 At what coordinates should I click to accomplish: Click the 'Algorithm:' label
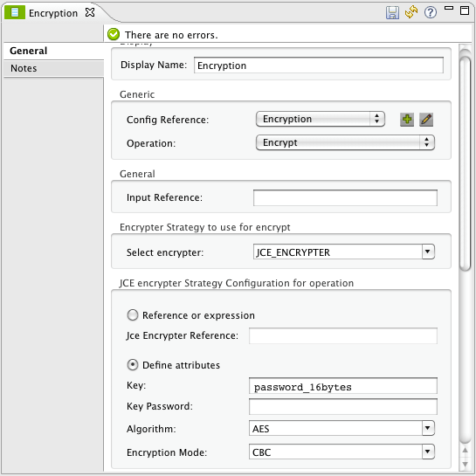[x=151, y=429]
